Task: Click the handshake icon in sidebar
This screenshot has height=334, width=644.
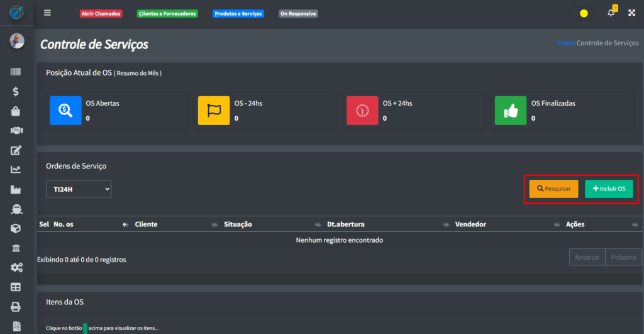Action: click(x=16, y=131)
